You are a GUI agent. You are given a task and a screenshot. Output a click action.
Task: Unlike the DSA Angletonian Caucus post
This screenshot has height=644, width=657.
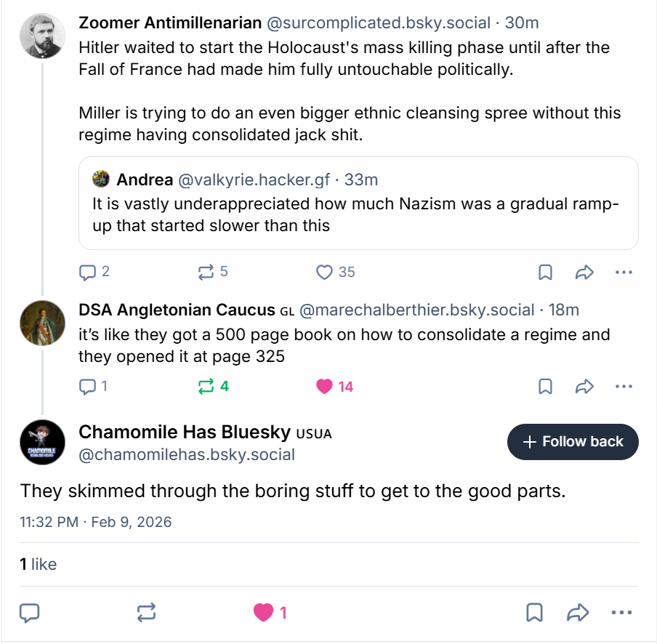pos(325,386)
